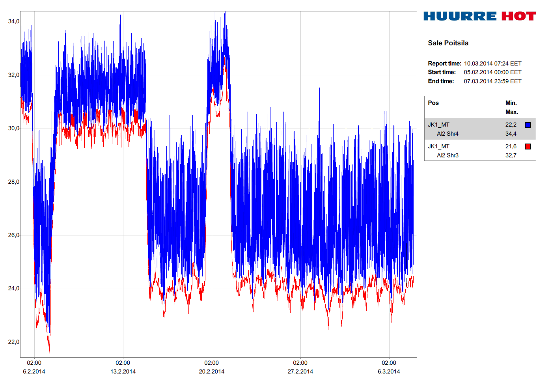
Task: Click min value '22,2' in legend
Action: [x=511, y=125]
